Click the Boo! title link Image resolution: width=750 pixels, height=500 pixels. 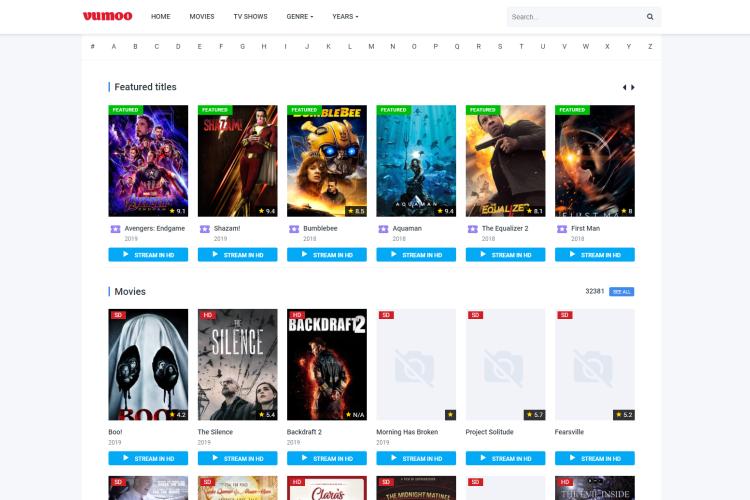tap(115, 432)
